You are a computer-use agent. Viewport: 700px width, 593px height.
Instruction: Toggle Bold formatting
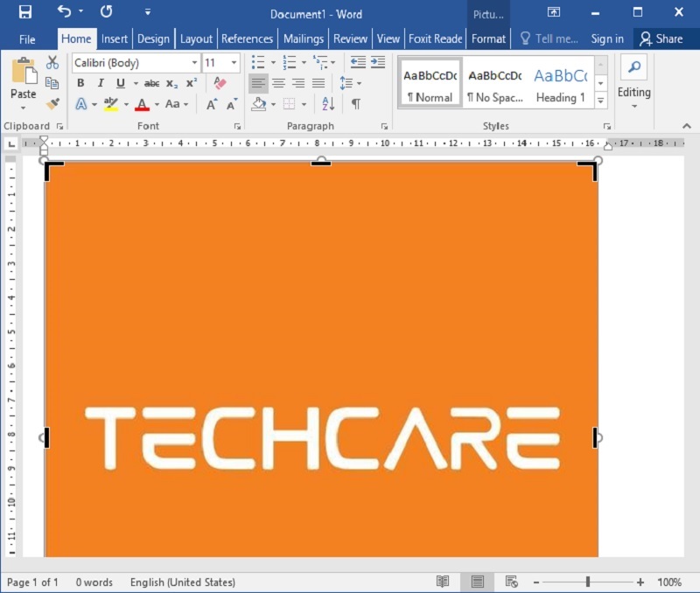[x=80, y=83]
